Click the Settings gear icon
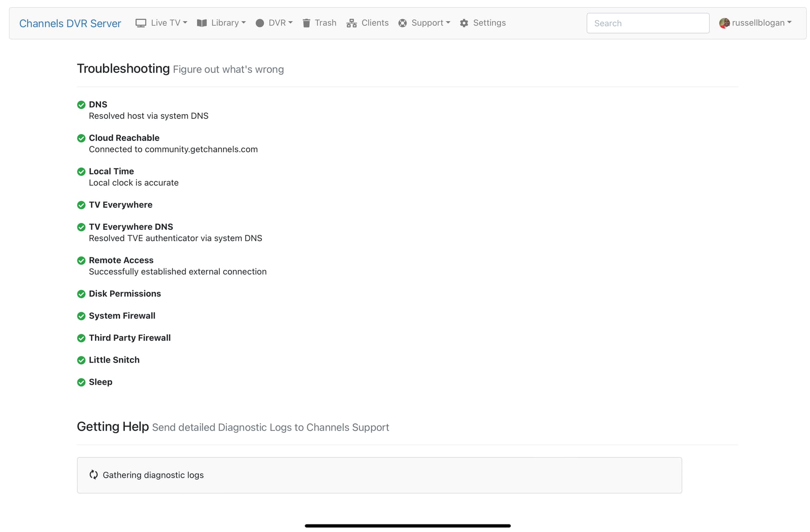The height and width of the screenshot is (532, 810). 464,23
